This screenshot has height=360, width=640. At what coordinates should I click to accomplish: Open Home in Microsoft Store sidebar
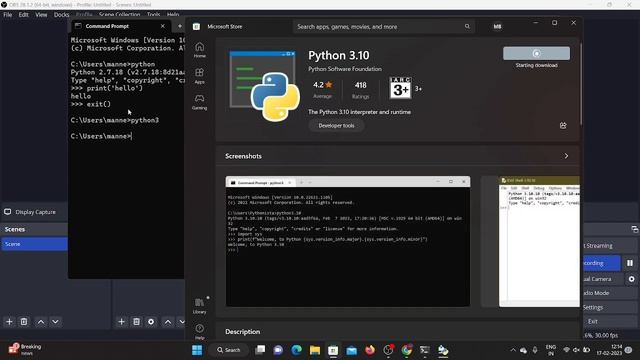tap(200, 50)
